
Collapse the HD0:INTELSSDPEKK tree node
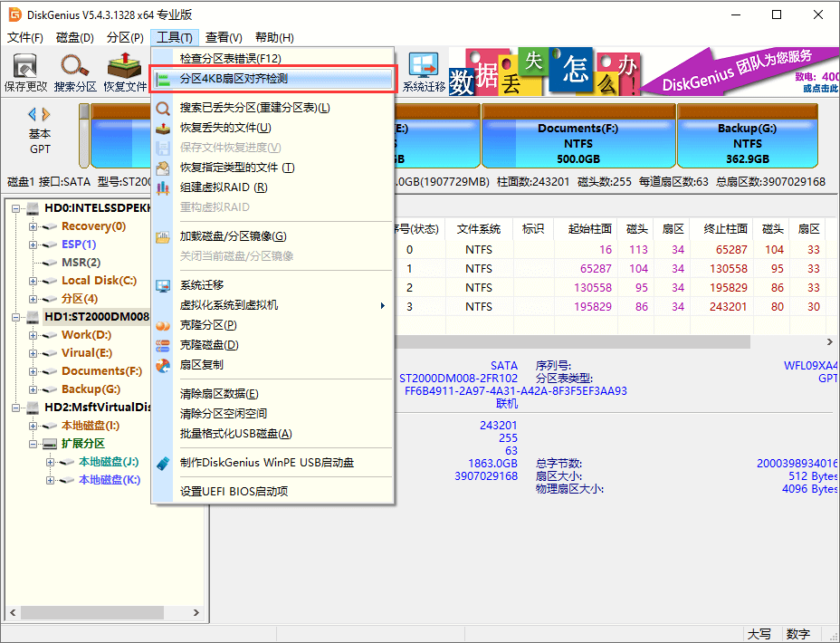coord(16,208)
